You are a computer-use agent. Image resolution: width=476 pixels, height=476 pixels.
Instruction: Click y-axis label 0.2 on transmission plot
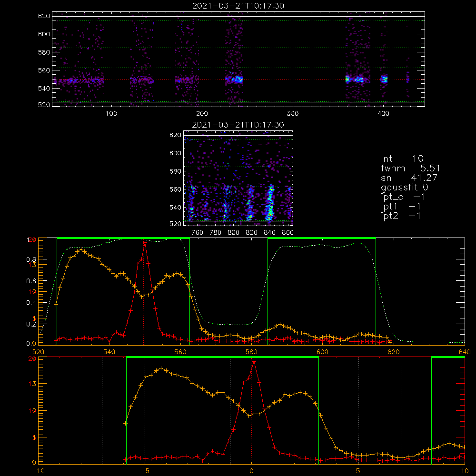(x=31, y=324)
